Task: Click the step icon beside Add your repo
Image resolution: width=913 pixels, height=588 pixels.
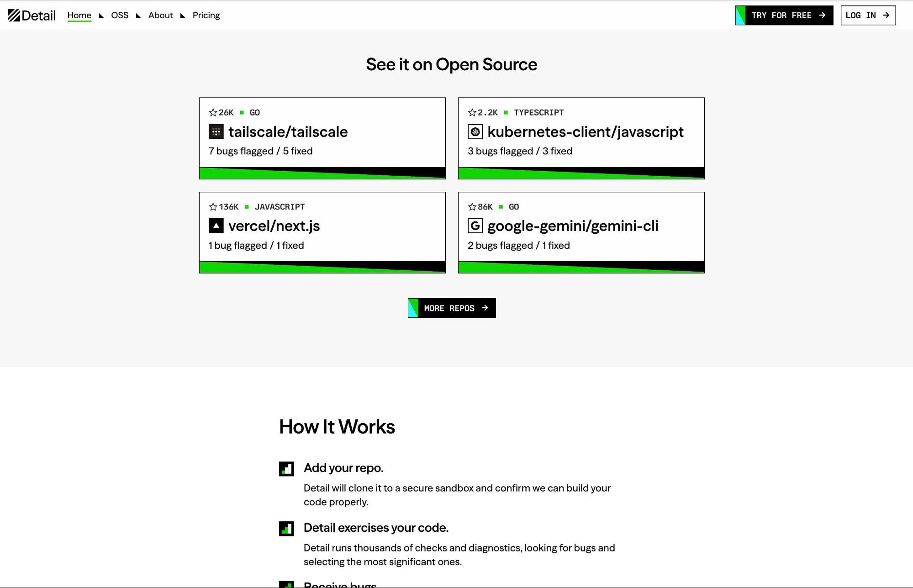Action: 286,469
